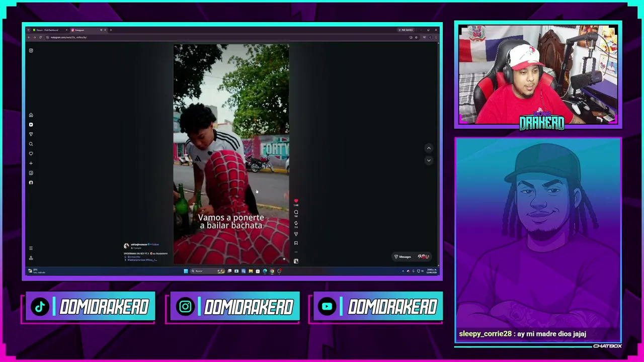Open File Explorer from the taskbar
This screenshot has height=362, width=644.
tap(251, 271)
